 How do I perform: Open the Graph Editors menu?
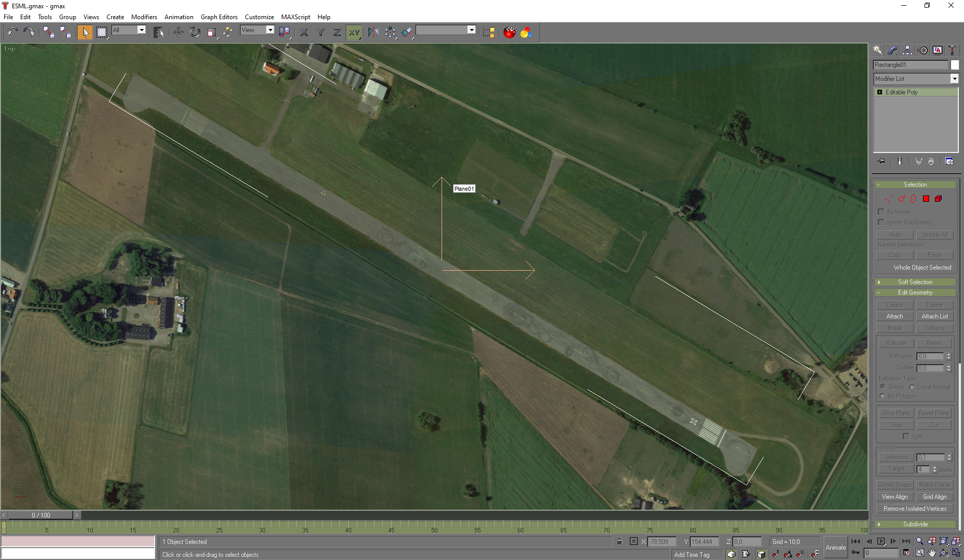click(219, 17)
